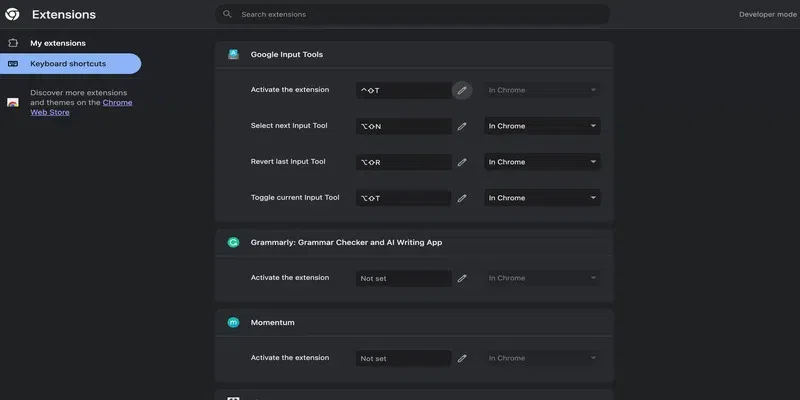
Task: Open scope dropdown for Select next Input Tool
Action: click(x=542, y=126)
